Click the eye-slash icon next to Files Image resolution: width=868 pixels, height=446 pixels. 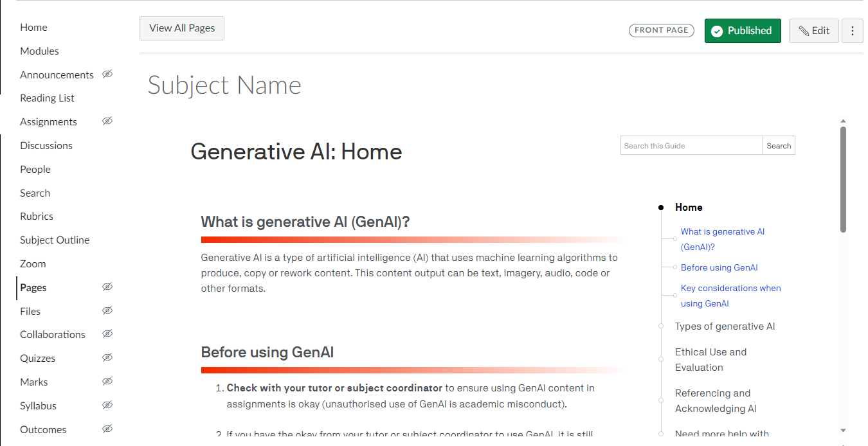tap(107, 310)
